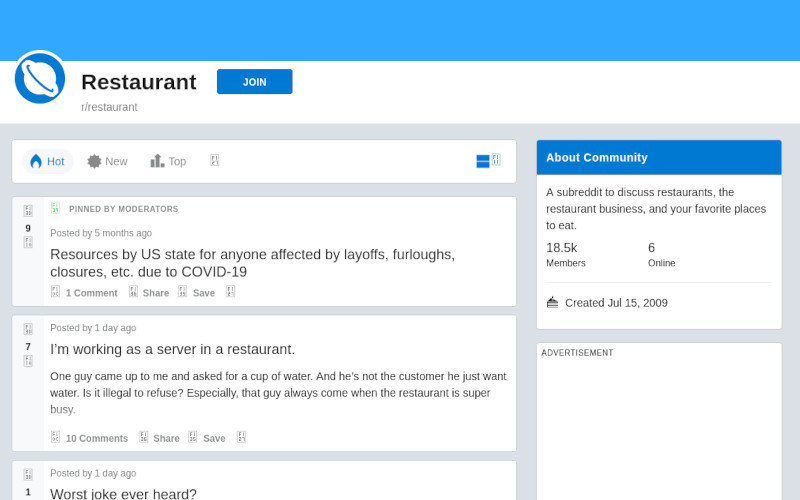Screen dimensions: 800x500
Task: Save the 'working as a server' post
Action: 207,437
